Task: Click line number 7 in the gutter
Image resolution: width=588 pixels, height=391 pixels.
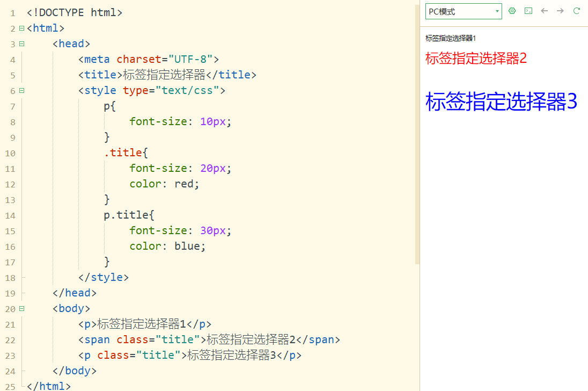Action: click(13, 107)
